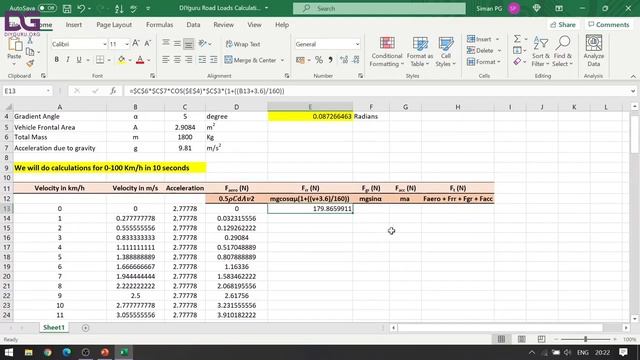Image resolution: width=640 pixels, height=360 pixels.
Task: Click the Decrease Decimal icon
Action: click(356, 60)
